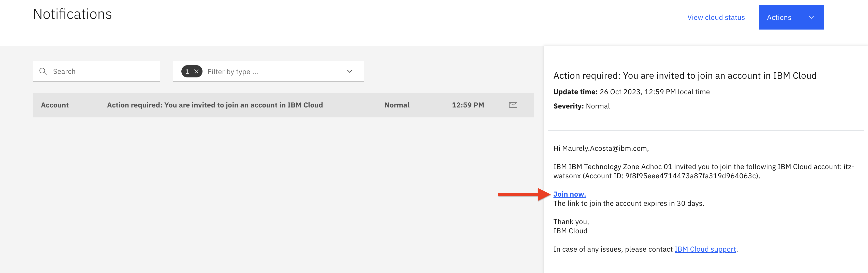The height and width of the screenshot is (273, 868).
Task: Click the Join now link
Action: coord(569,194)
